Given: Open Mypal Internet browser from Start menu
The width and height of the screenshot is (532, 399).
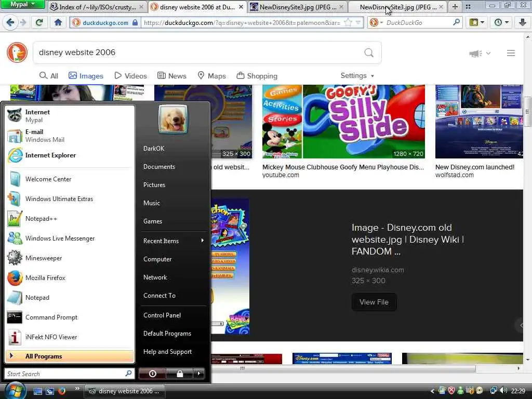Looking at the screenshot, I should 70,116.
